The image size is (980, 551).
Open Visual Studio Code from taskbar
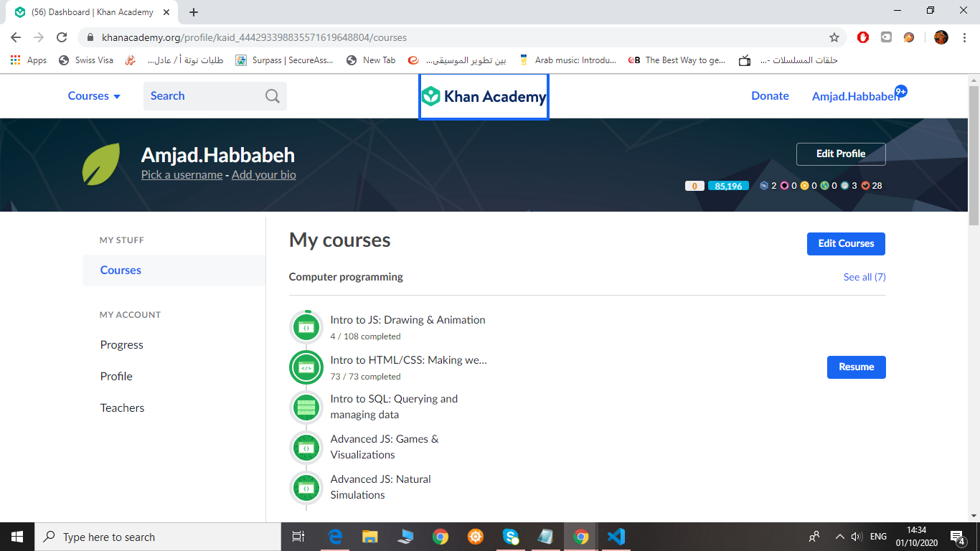coord(616,537)
